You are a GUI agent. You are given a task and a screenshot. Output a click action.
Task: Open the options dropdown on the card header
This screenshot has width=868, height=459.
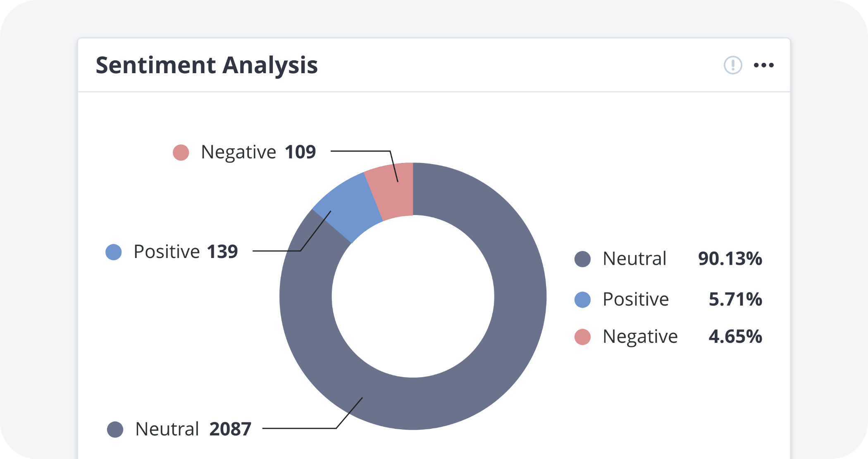763,65
